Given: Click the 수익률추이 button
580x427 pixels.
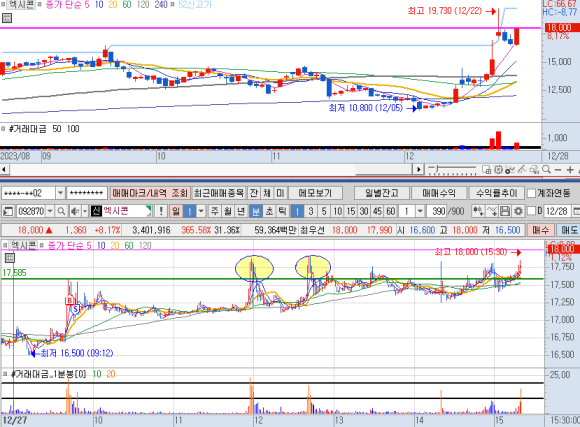Looking at the screenshot, I should 496,193.
